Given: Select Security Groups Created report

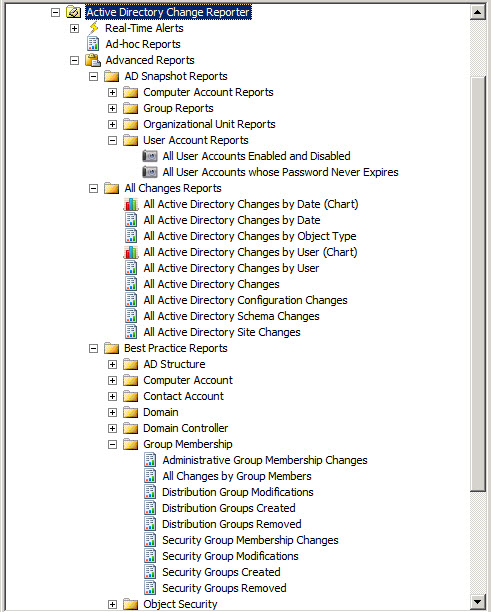Looking at the screenshot, I should click(221, 572).
